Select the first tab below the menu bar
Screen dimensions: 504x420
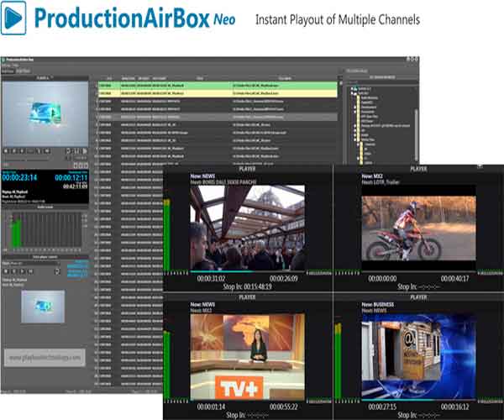8,71
